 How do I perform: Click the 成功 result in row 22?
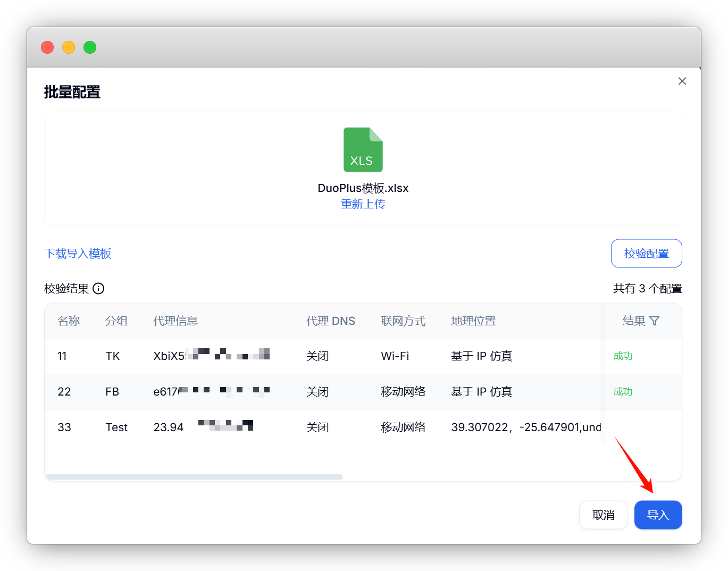pos(623,392)
